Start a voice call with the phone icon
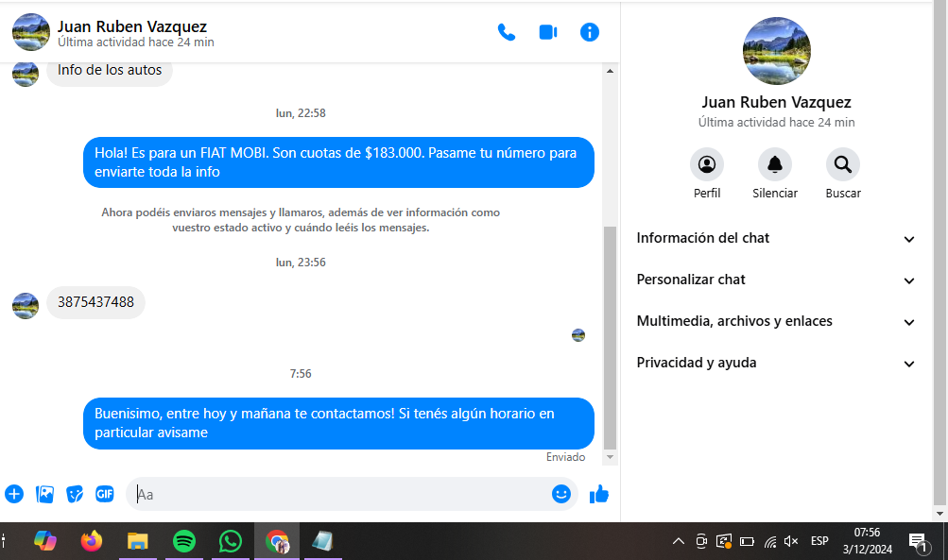948x560 pixels. 507,32
